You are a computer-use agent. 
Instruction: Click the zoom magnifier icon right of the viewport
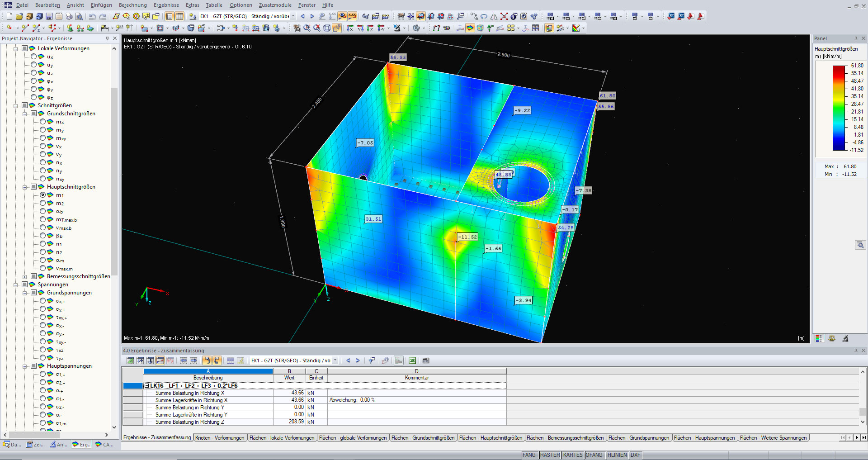(x=860, y=245)
